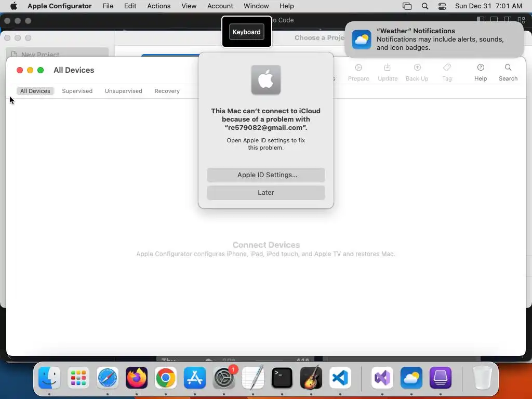
Task: Open the Actions menu
Action: (x=159, y=6)
